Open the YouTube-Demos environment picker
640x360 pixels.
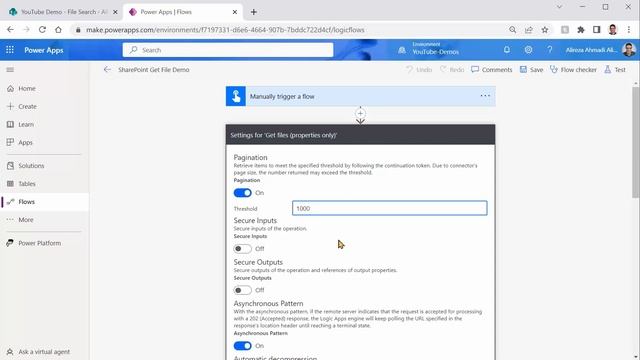429,49
